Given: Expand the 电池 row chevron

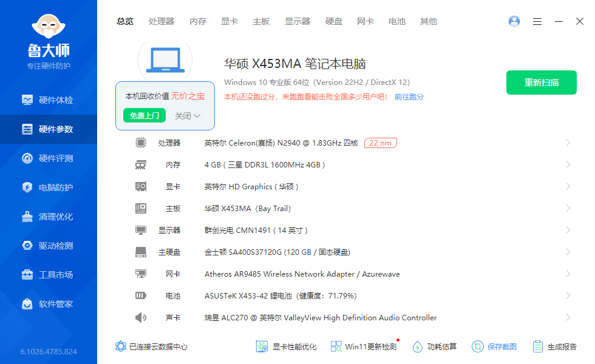Looking at the screenshot, I should 568,296.
